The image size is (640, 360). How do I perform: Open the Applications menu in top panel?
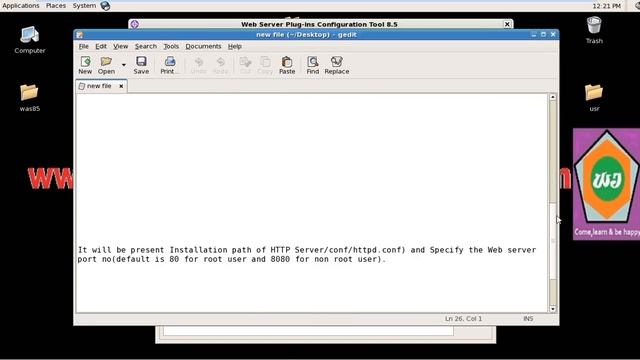(21, 6)
